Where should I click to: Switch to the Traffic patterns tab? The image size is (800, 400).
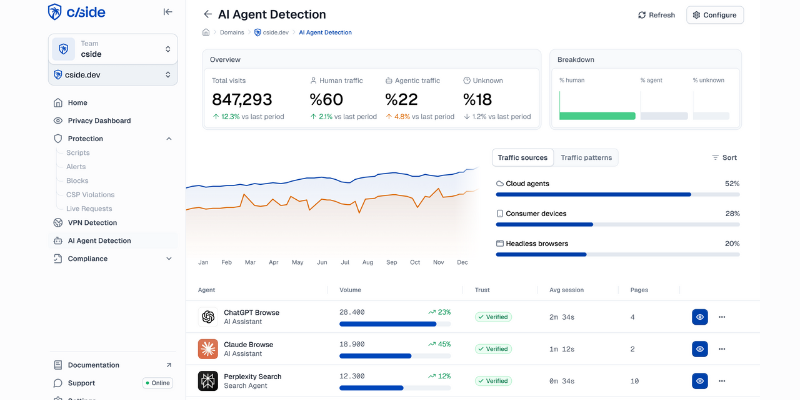coord(587,158)
